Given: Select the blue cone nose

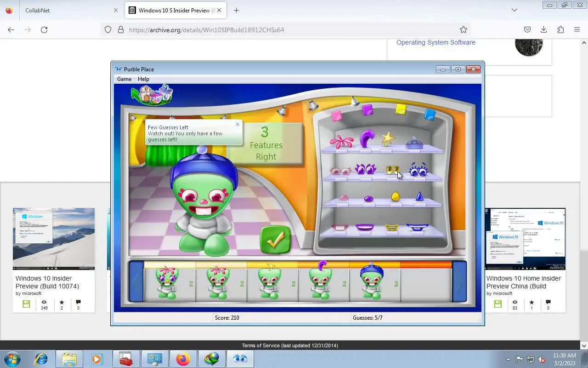Looking at the screenshot, I should point(419,197).
